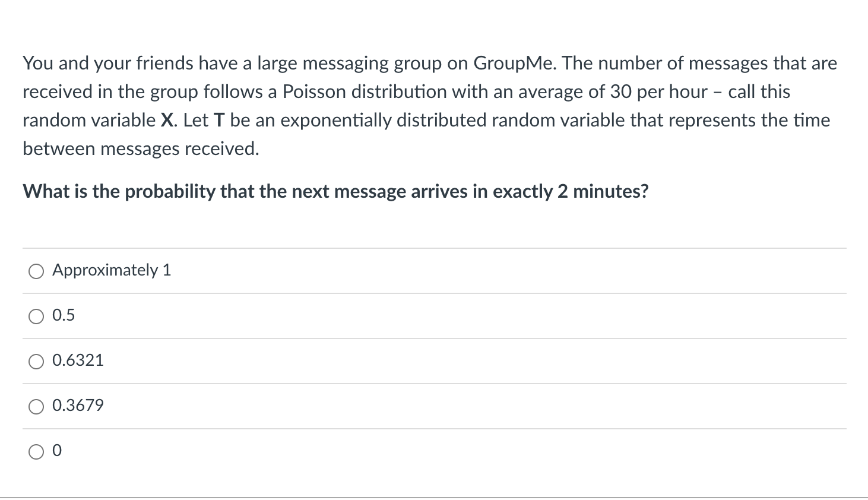The height and width of the screenshot is (500, 868).
Task: Click the bold letter T in the question
Action: click(219, 120)
